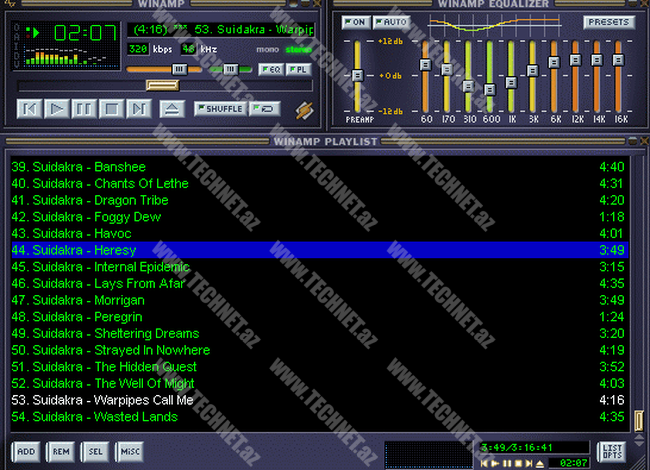
Task: Open the playlist ADD menu
Action: 27,452
